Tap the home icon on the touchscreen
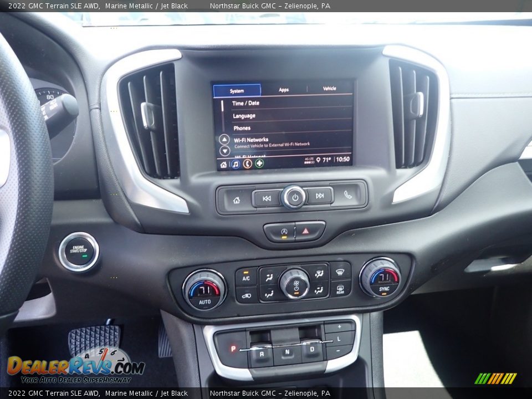Screen dimensions: 532x399 click(x=223, y=165)
